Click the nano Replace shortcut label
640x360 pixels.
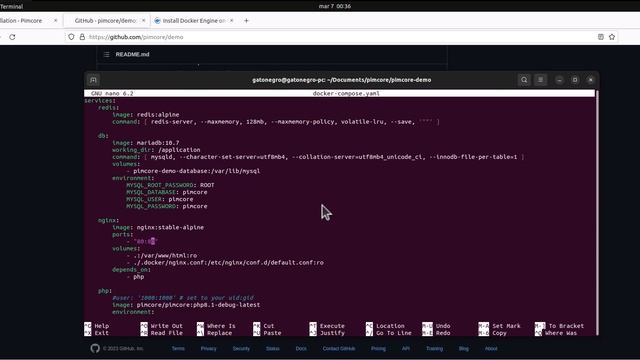coord(219,333)
